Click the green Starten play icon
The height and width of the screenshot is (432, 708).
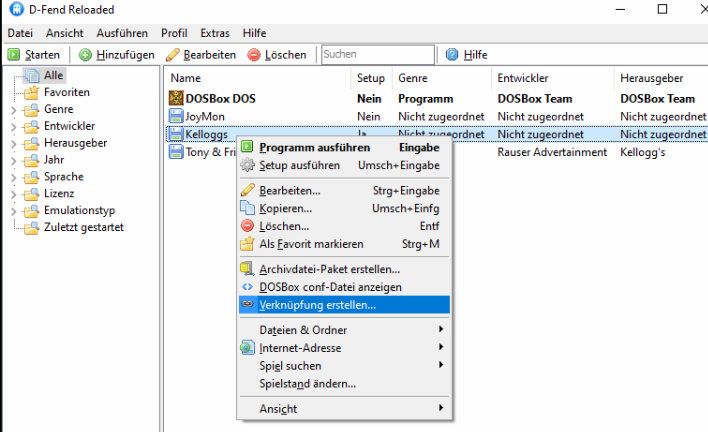pos(14,55)
